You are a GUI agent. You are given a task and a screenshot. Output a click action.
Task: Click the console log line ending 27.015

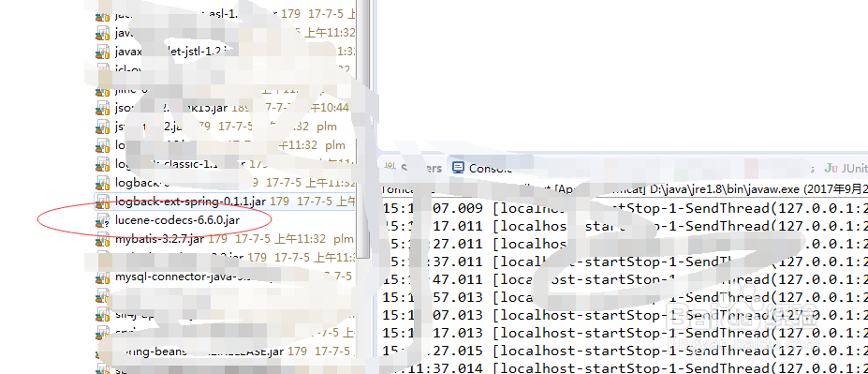pos(625,351)
